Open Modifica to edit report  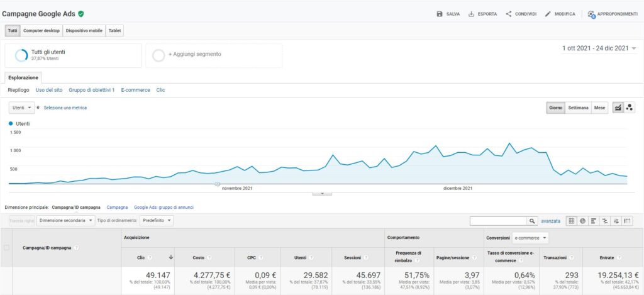click(x=560, y=14)
